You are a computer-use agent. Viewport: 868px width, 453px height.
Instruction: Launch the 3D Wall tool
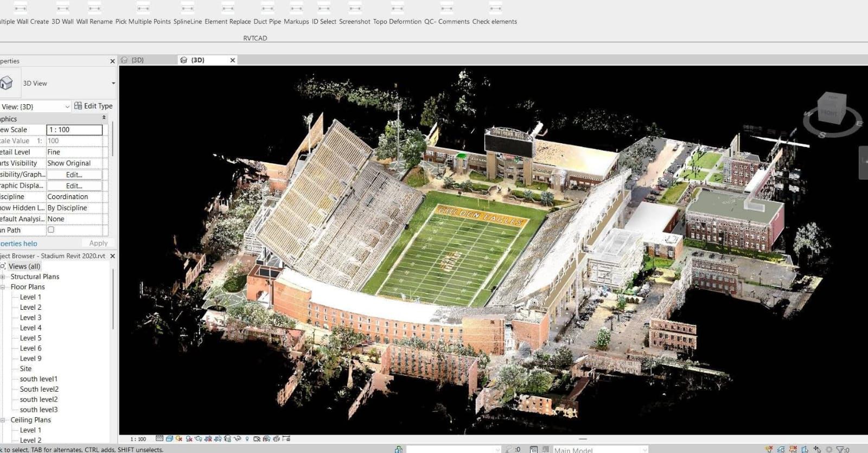(x=62, y=15)
